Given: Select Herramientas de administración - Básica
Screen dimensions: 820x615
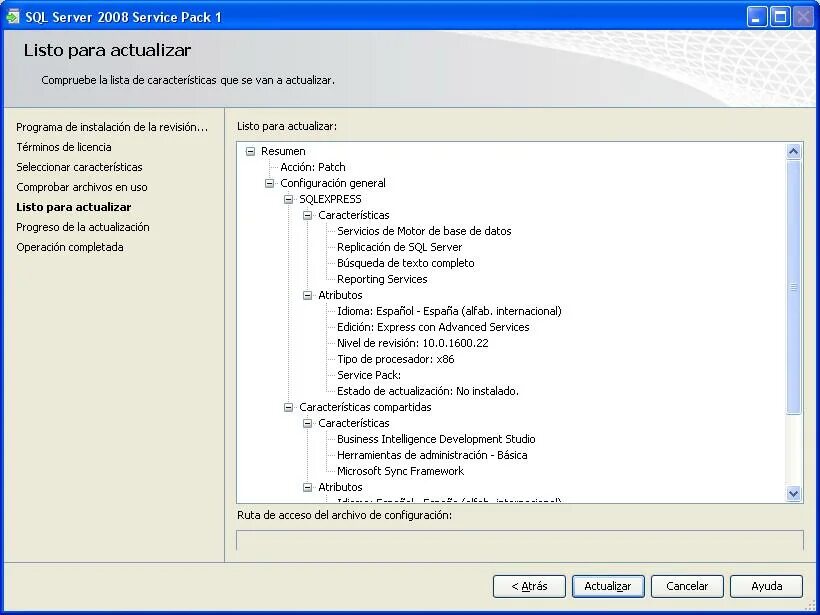Looking at the screenshot, I should pyautogui.click(x=432, y=455).
